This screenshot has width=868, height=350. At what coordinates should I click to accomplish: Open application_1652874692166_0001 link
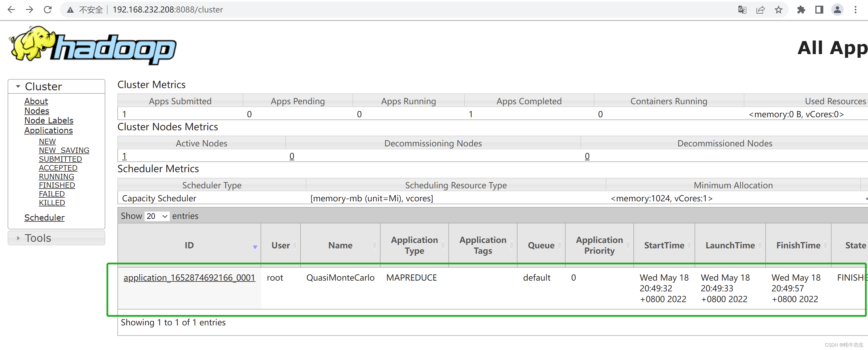pos(189,278)
